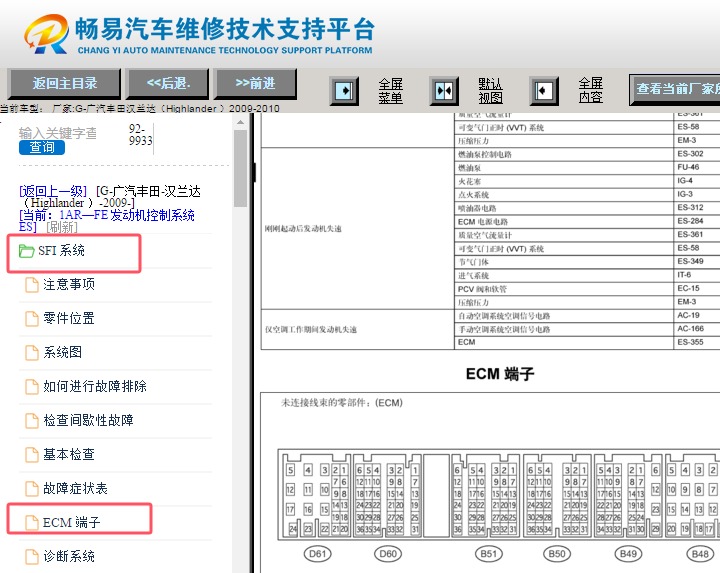Click the B48 connector label
Screen dimensions: 720x573
(x=700, y=554)
